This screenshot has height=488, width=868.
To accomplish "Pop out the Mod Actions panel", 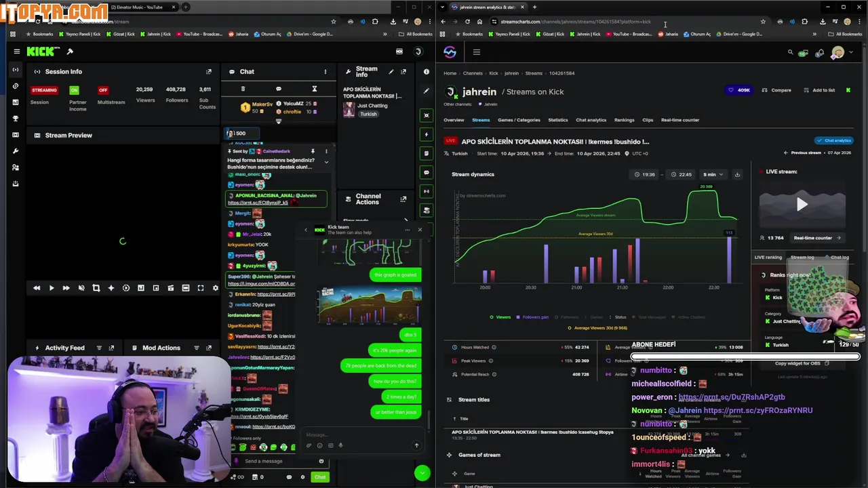I will [209, 348].
